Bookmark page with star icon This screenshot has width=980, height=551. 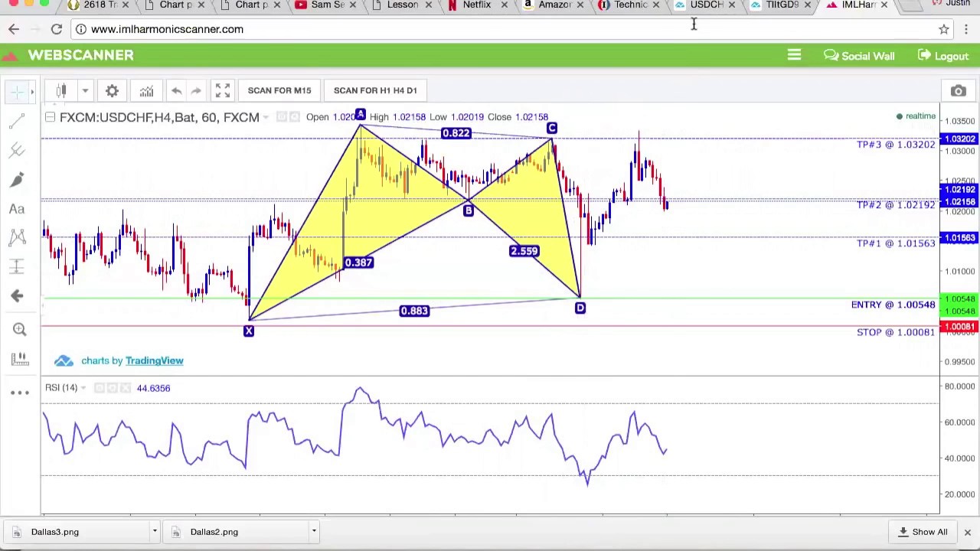(944, 29)
